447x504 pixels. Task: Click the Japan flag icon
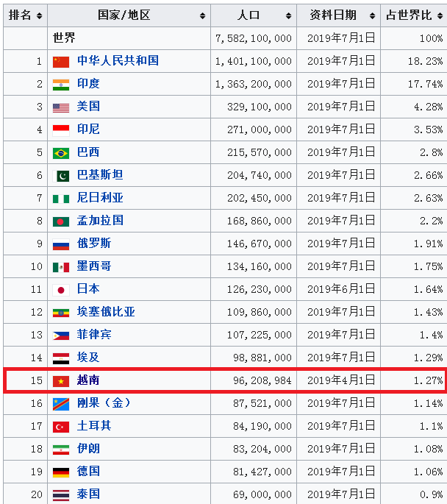[x=61, y=290]
